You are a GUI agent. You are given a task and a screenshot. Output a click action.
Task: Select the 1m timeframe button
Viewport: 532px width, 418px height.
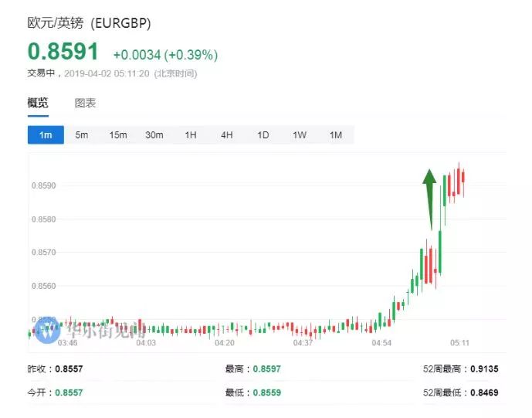pyautogui.click(x=46, y=134)
